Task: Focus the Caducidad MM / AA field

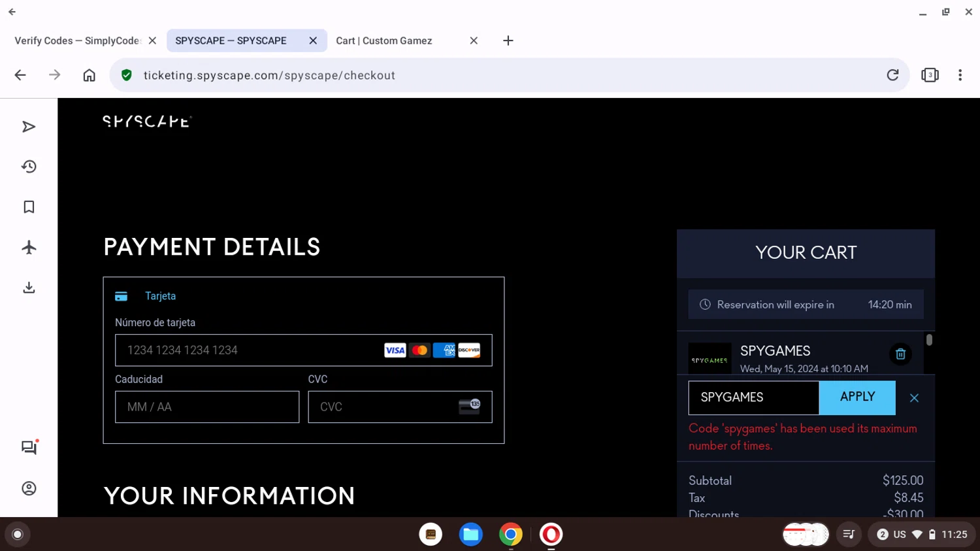Action: [207, 407]
